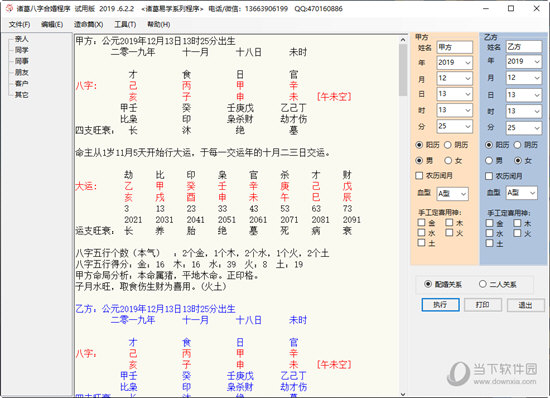Open the 帮助(H) menu
550x398 pixels.
point(159,24)
